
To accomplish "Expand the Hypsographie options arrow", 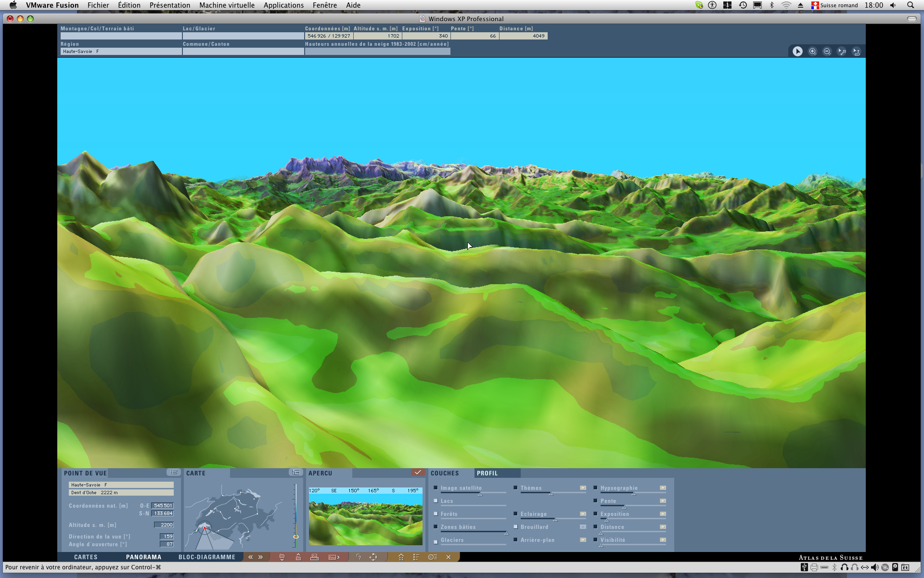I will click(663, 488).
